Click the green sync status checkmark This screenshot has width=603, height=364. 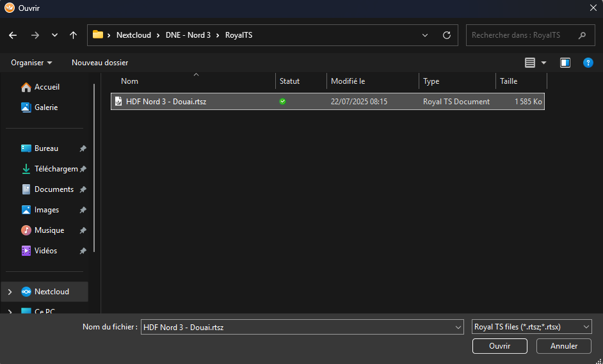[283, 102]
